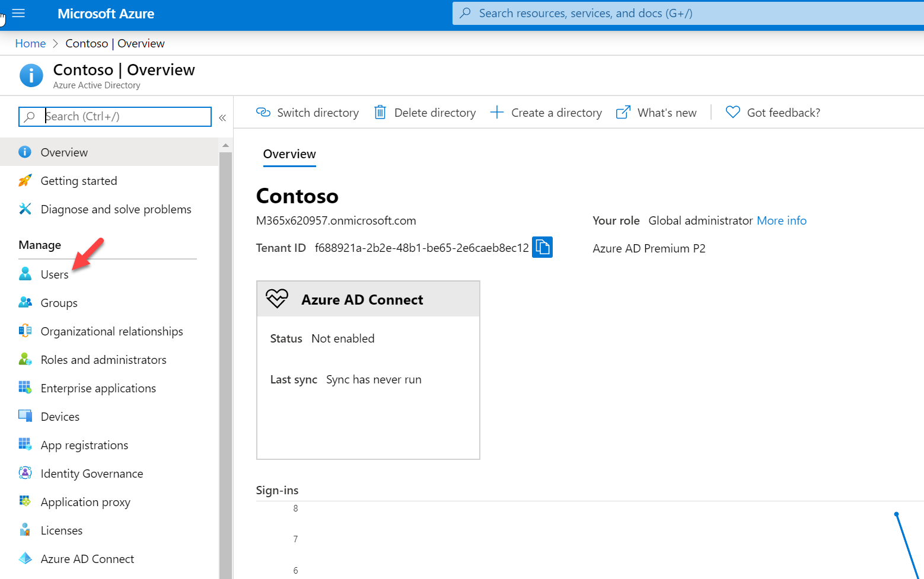Click the Got feedback heart icon

click(x=733, y=112)
